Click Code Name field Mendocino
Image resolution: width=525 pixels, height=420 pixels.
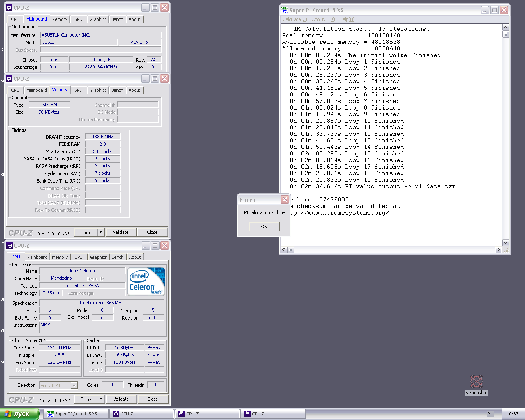coord(62,278)
